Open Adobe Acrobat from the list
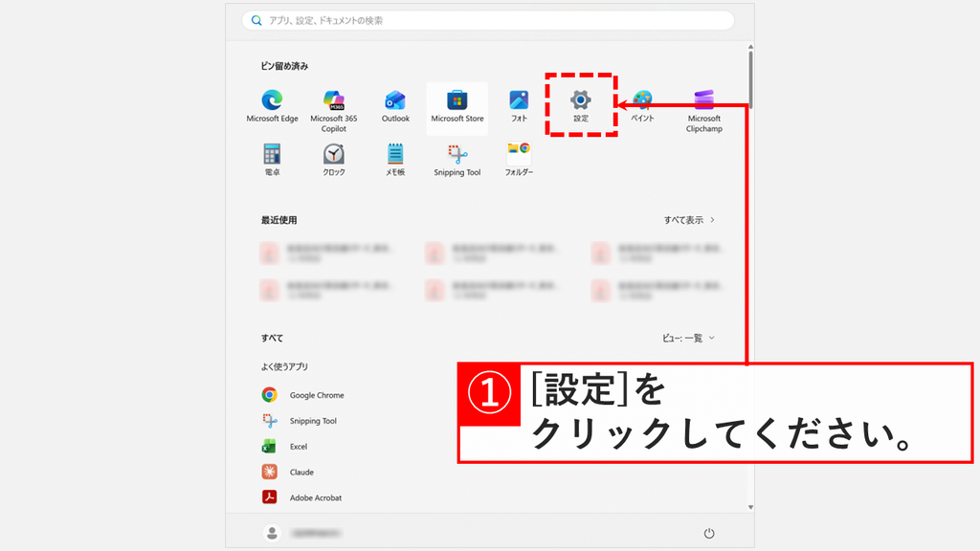Image resolution: width=980 pixels, height=551 pixels. pyautogui.click(x=301, y=497)
